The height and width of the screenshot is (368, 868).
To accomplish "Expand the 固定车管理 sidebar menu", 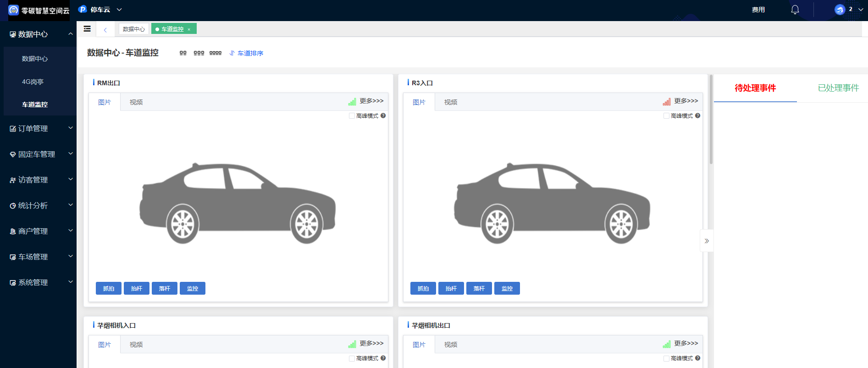I will (x=38, y=154).
